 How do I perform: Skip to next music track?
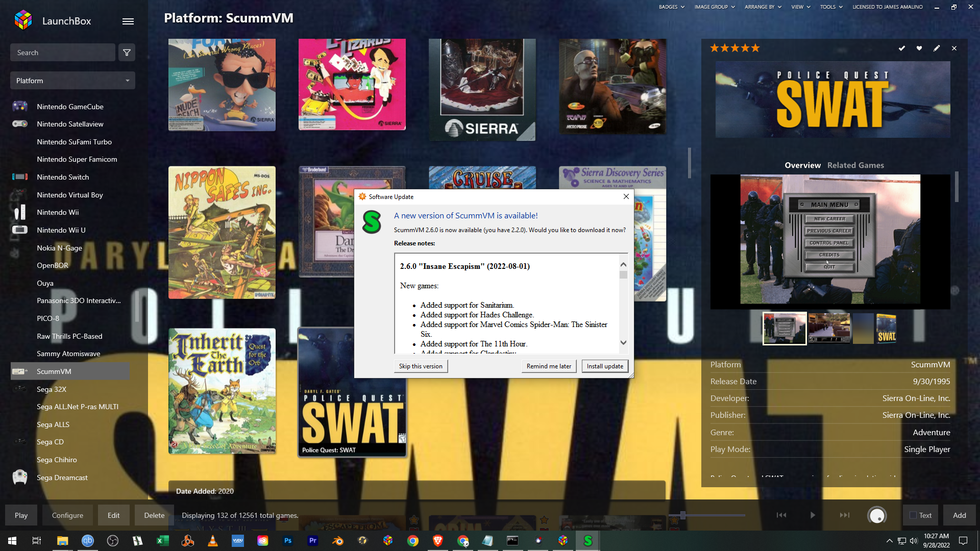(x=845, y=515)
